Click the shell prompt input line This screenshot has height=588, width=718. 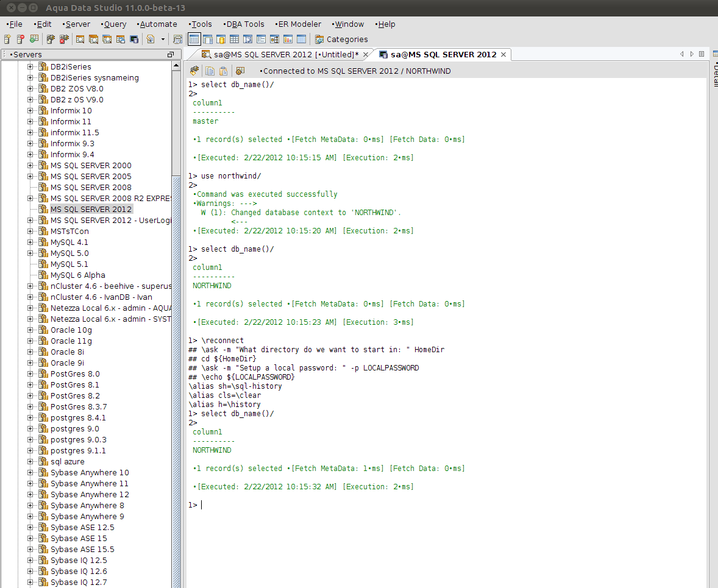coord(447,505)
